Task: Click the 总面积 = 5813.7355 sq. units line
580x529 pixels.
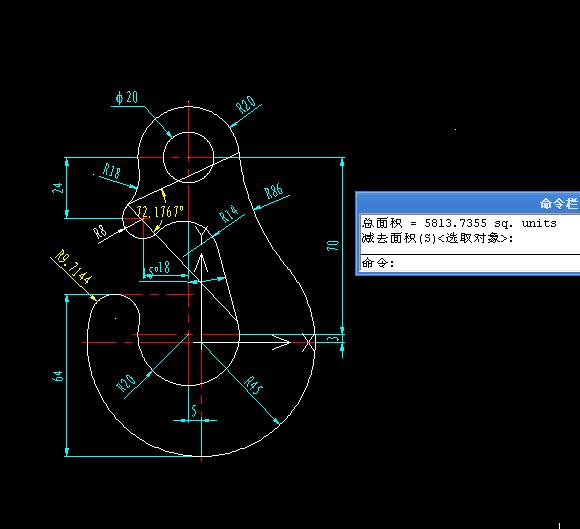Action: [459, 223]
